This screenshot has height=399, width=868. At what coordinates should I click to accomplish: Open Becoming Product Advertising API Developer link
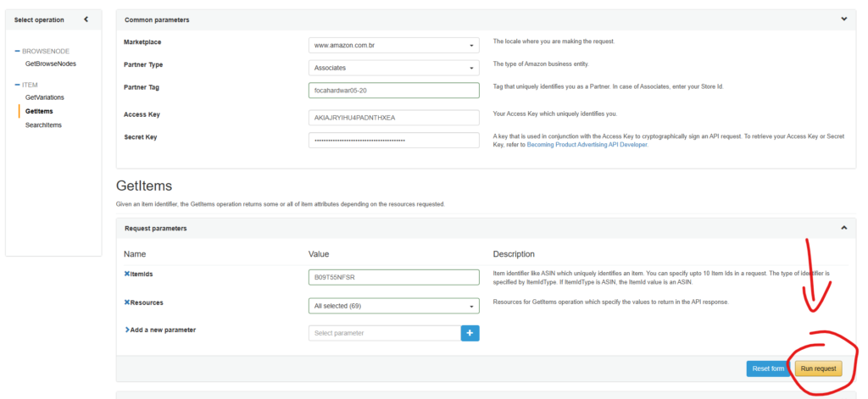(x=587, y=145)
